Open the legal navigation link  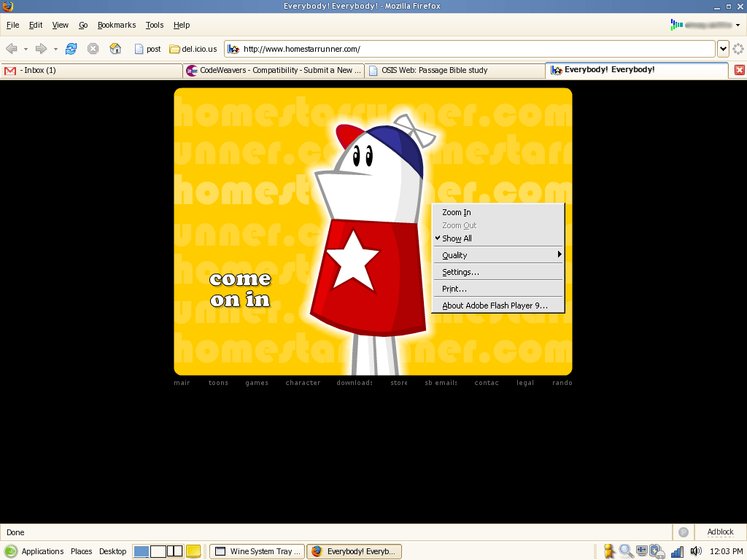525,382
